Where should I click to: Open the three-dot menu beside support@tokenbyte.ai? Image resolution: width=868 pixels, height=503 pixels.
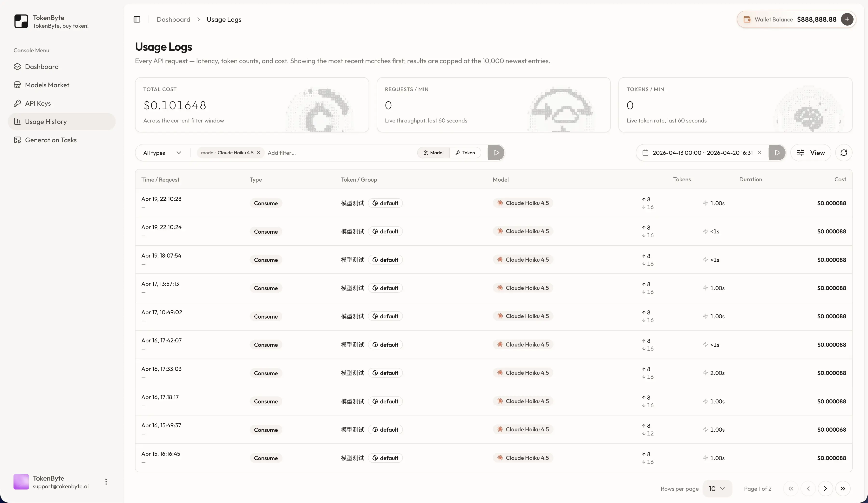point(106,482)
